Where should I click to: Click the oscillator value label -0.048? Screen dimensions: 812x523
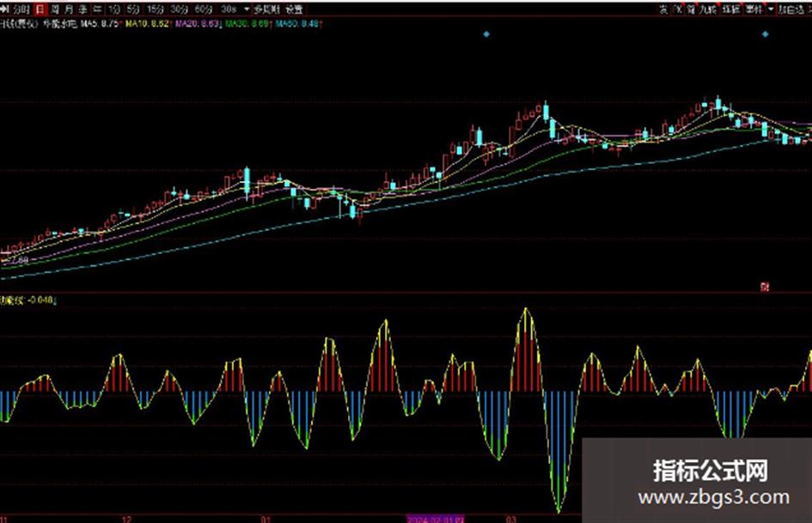41,300
